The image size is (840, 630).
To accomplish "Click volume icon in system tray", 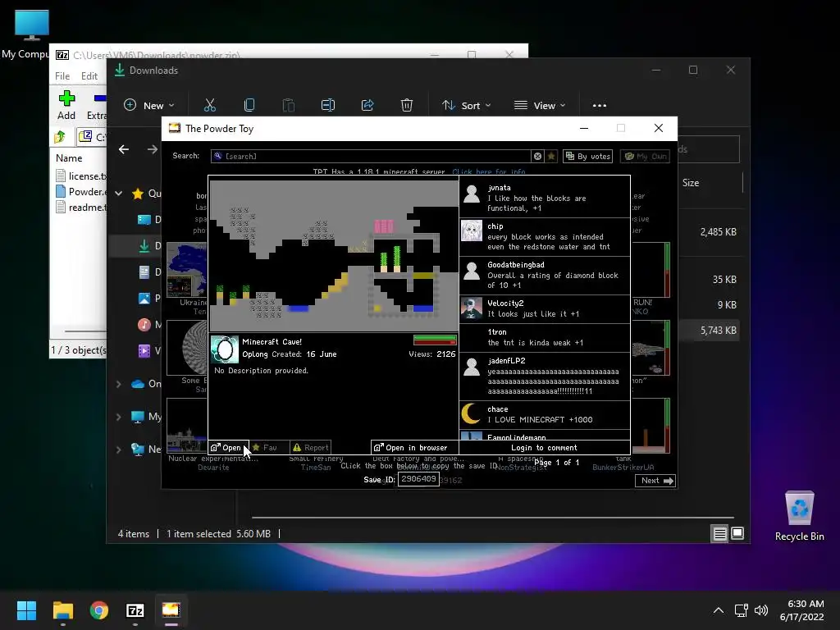I will point(760,610).
